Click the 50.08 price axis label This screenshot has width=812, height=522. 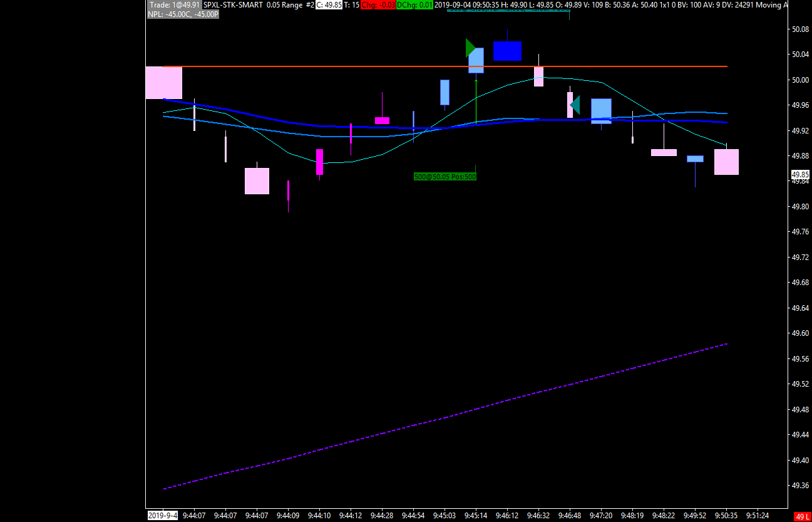pos(801,29)
